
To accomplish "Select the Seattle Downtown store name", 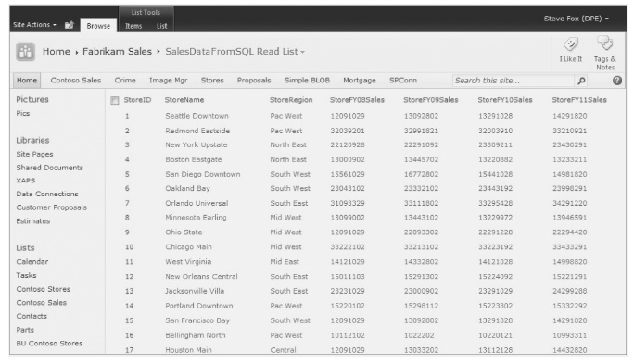I will click(x=197, y=116).
